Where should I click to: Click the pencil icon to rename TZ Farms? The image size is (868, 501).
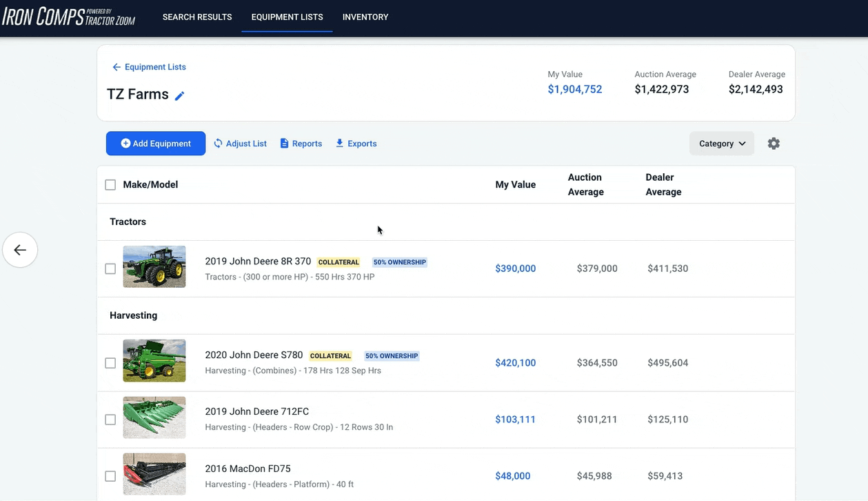[180, 96]
